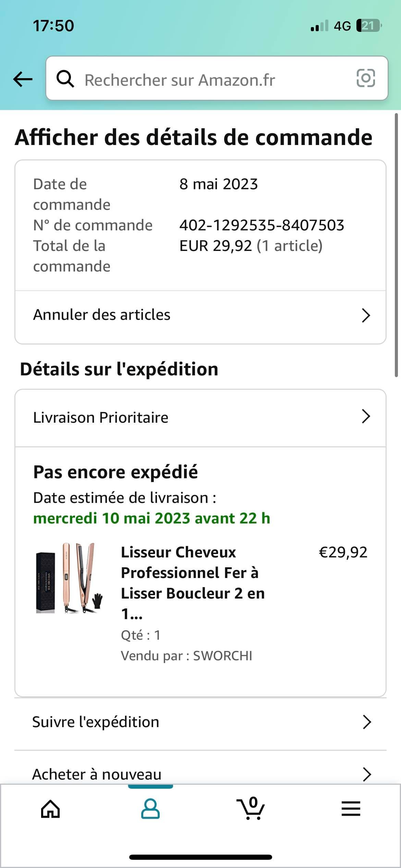Open Acheter à nouveau chevron
The height and width of the screenshot is (868, 401).
[366, 774]
